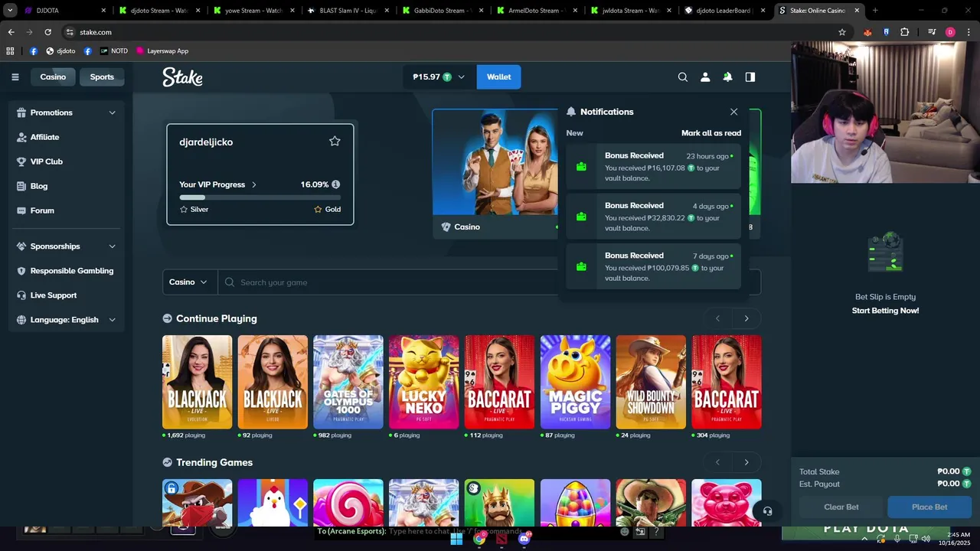Open Gates of Olympus 1000 game
This screenshot has height=551, width=980.
point(348,382)
